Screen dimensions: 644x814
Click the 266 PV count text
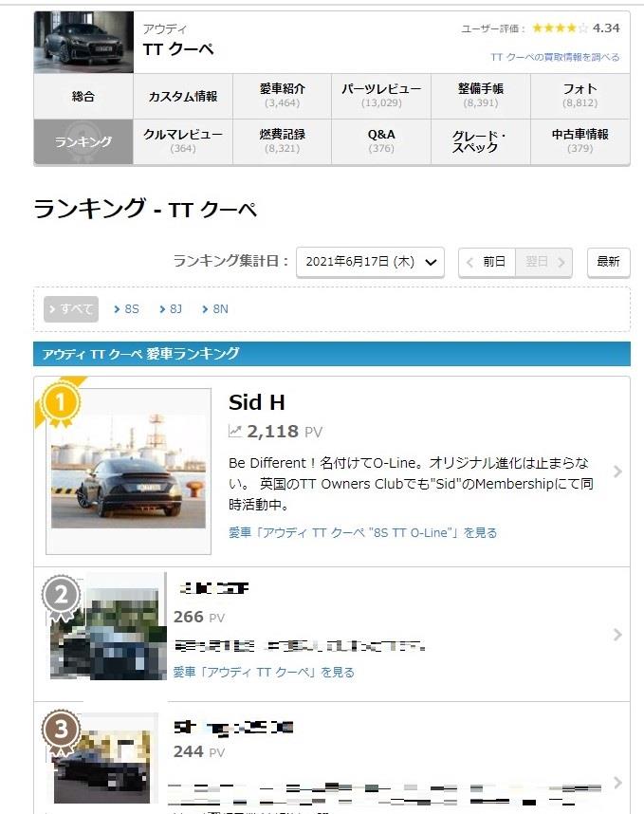tap(199, 618)
